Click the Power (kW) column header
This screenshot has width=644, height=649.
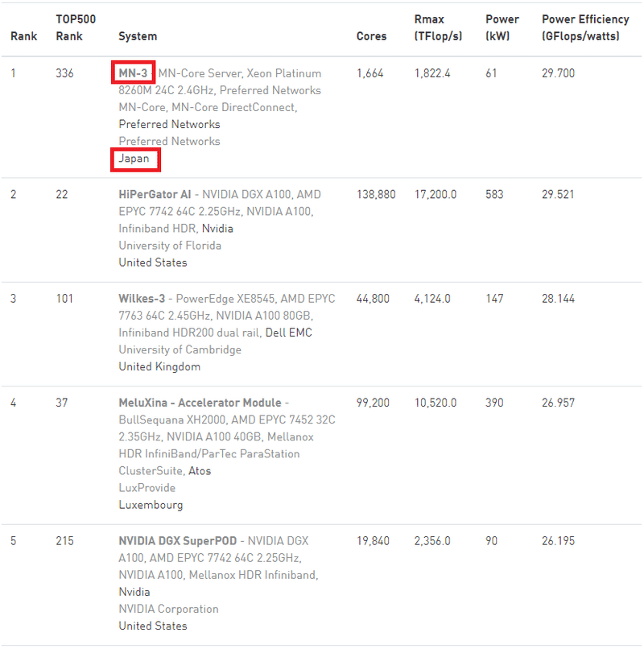click(x=502, y=27)
